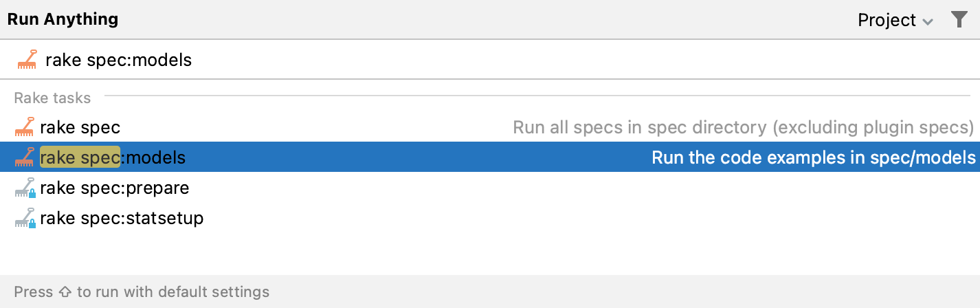Click the icon beside the 'rake spec' task
Image resolution: width=980 pixels, height=308 pixels.
(25, 127)
